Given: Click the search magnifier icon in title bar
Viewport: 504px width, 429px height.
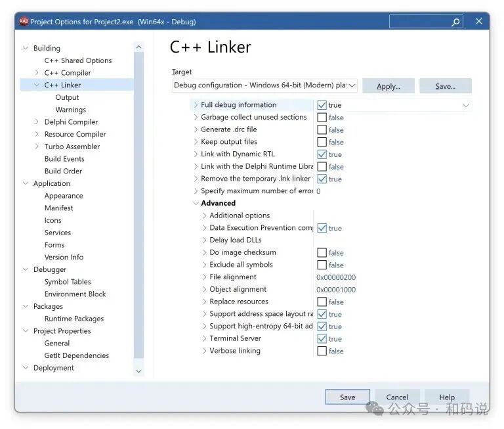Looking at the screenshot, I should (x=455, y=22).
